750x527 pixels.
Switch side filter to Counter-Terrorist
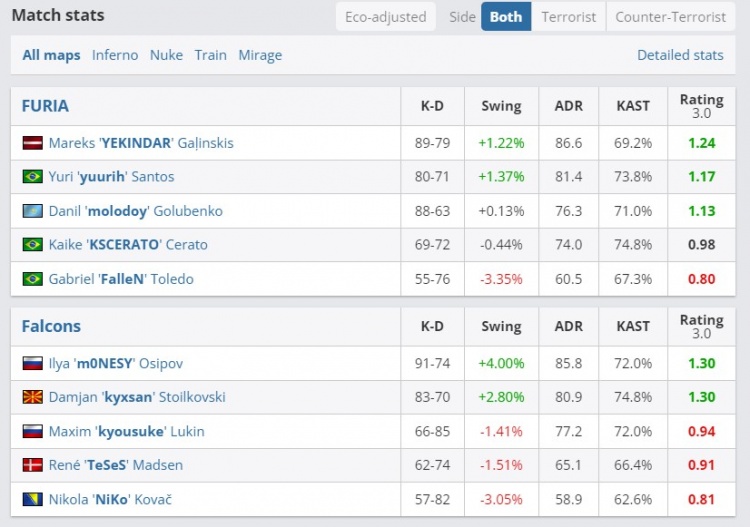(670, 17)
